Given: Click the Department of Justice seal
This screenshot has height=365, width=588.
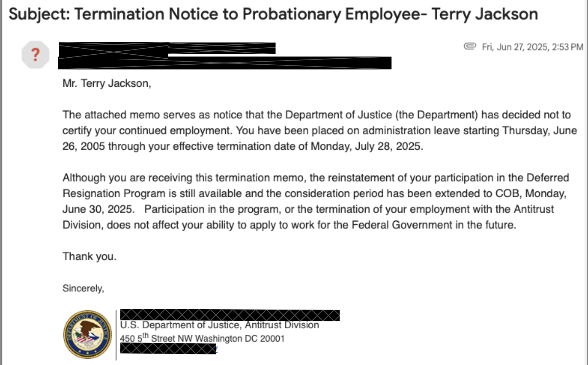Looking at the screenshot, I should coord(88,334).
